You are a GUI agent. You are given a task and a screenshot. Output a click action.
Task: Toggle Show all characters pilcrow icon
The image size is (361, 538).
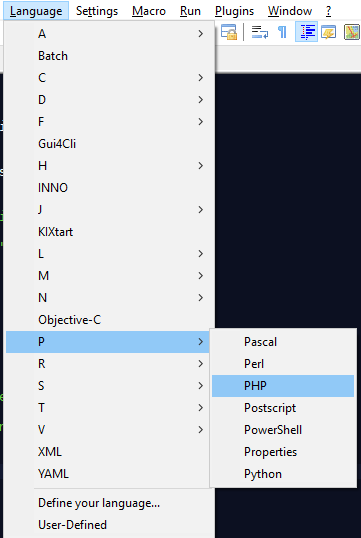(282, 32)
